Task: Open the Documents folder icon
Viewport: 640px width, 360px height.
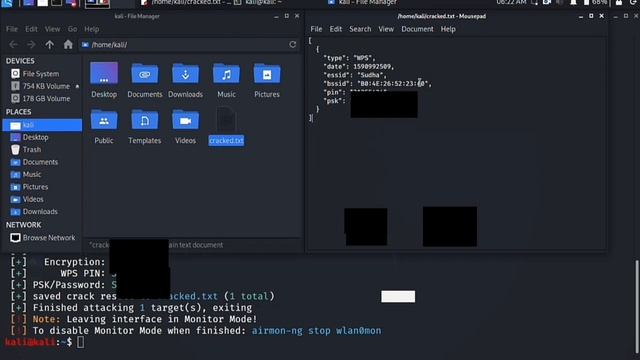Action: 144,73
